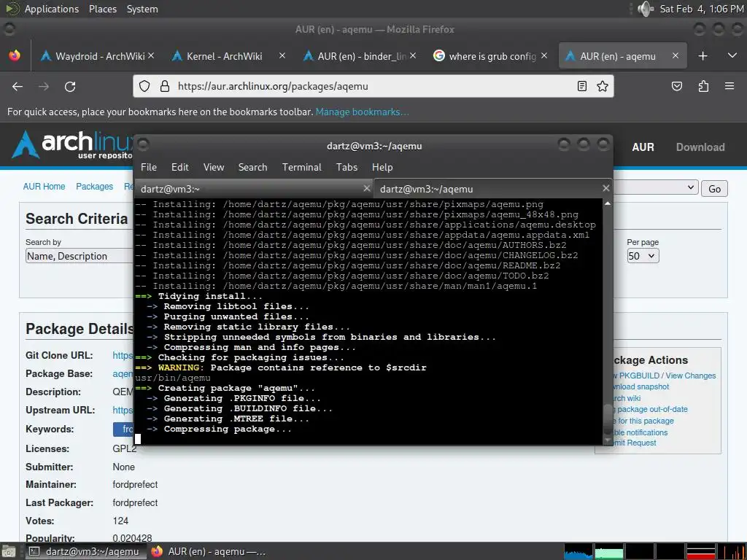Open the Terminal menu in terminal

click(301, 167)
